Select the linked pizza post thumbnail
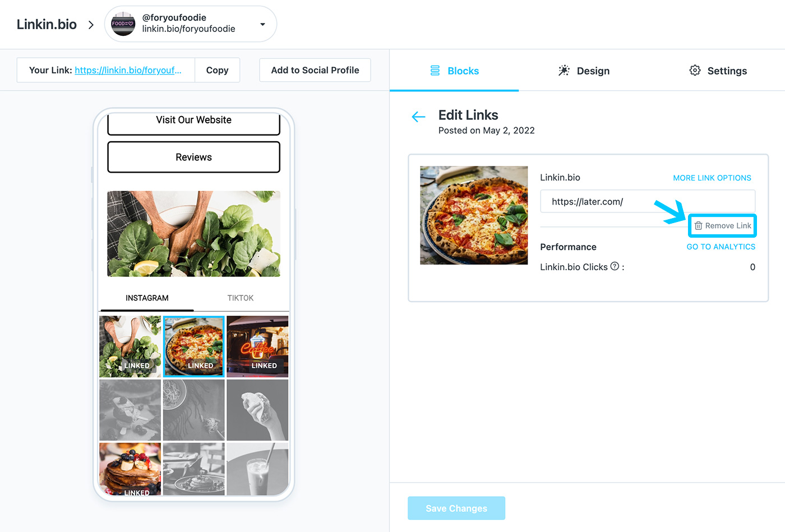Screen dimensions: 785x532 tap(194, 346)
